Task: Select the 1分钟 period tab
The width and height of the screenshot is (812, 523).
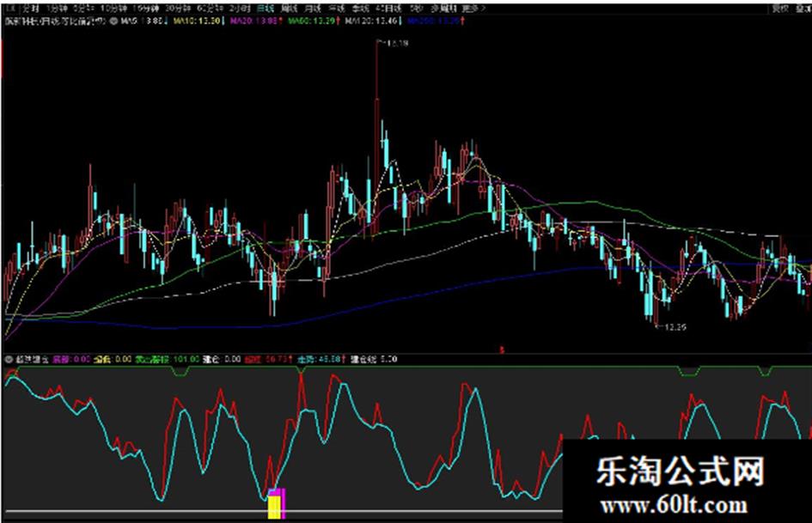Action: 57,9
